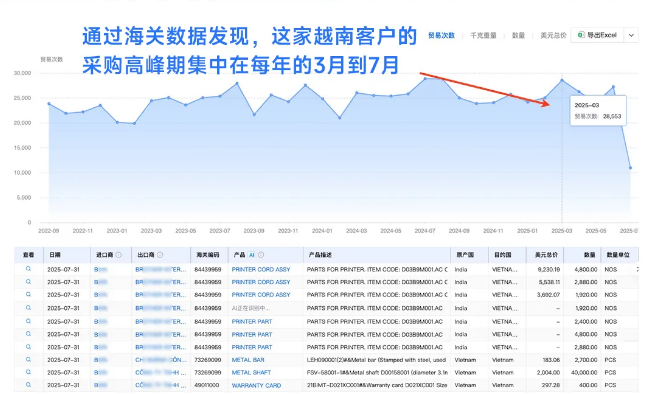This screenshot has width=647, height=394.
Task: Click the 2025-03 data point on chart
Action: [x=562, y=80]
